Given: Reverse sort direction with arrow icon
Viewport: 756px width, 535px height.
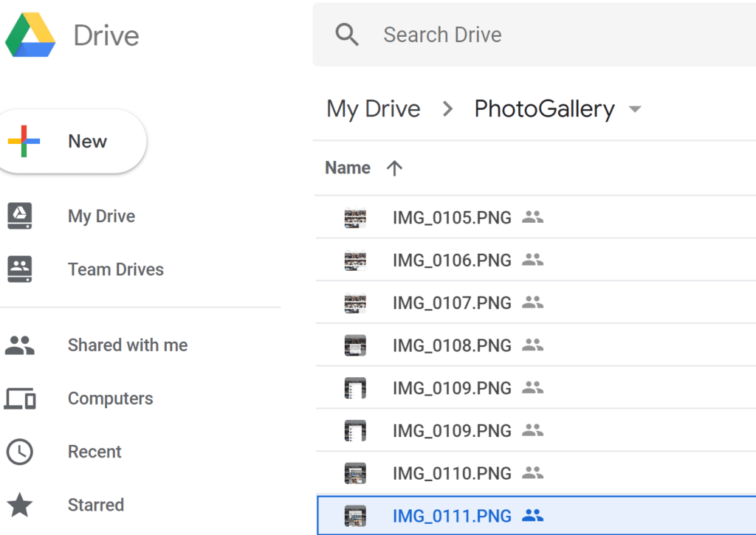Looking at the screenshot, I should (394, 168).
